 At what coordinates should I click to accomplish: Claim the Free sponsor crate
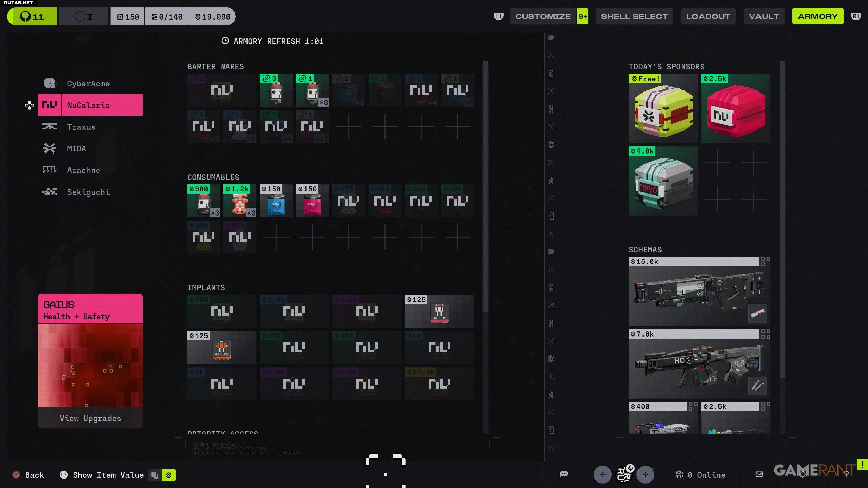click(663, 108)
